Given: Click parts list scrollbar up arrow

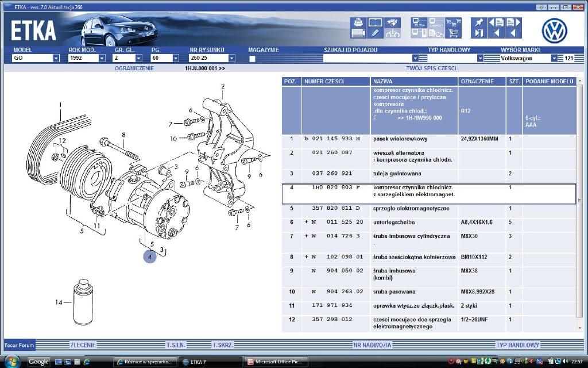Looking at the screenshot, I should click(580, 81).
